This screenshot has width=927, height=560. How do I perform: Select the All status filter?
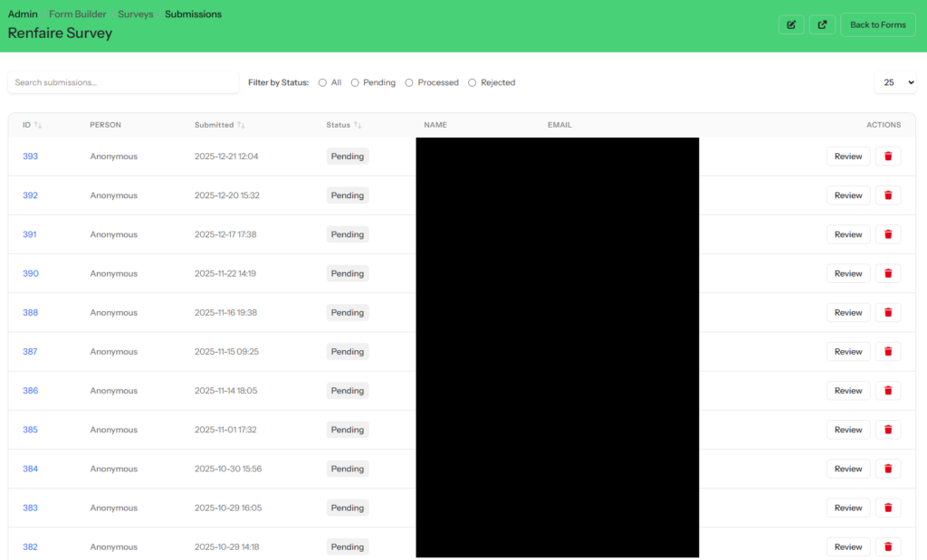(323, 82)
